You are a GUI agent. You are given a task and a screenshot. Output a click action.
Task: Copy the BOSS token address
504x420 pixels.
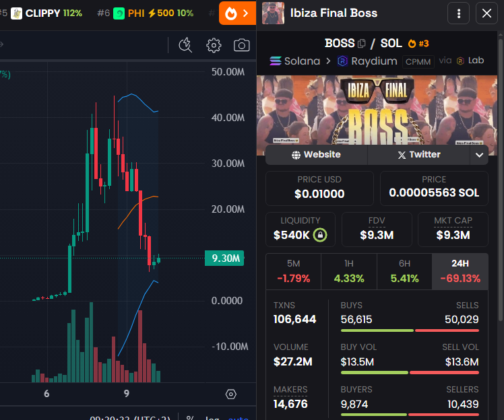tap(362, 43)
